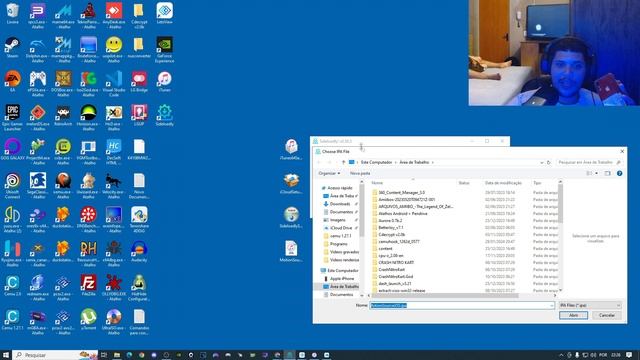
Task: Refresh the folder view in the file dialog
Action: pyautogui.click(x=549, y=162)
